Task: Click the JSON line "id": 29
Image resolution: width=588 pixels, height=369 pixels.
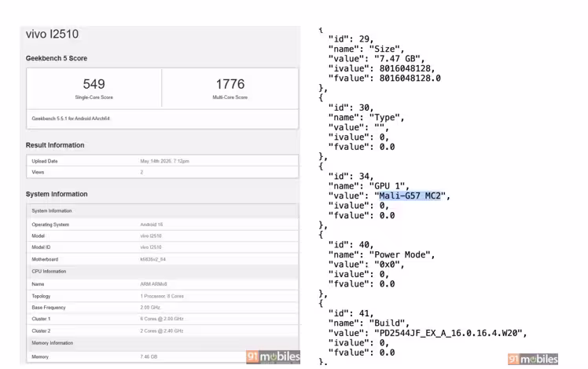Action: click(351, 39)
